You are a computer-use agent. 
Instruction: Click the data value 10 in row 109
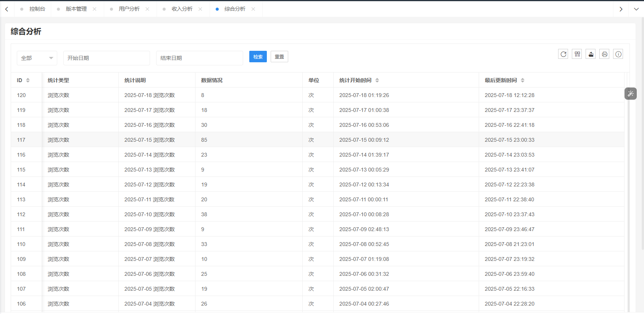click(x=204, y=259)
